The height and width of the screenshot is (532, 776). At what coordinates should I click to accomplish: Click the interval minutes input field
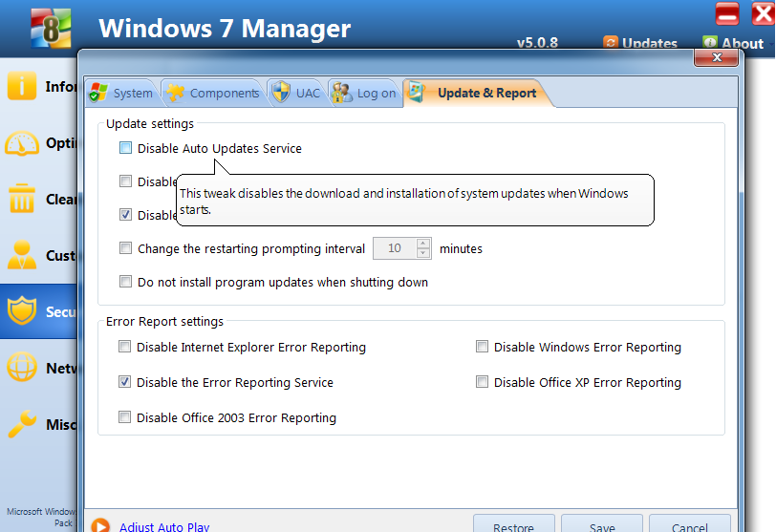tap(395, 248)
